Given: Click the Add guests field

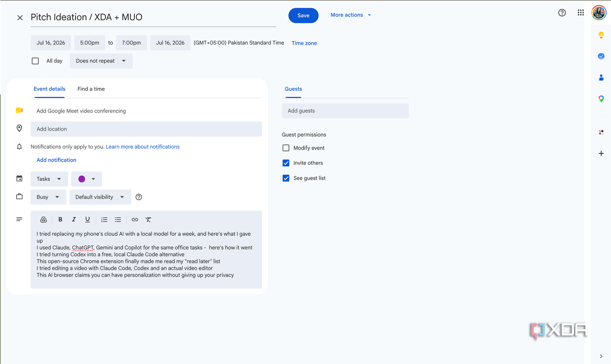Looking at the screenshot, I should pyautogui.click(x=345, y=111).
